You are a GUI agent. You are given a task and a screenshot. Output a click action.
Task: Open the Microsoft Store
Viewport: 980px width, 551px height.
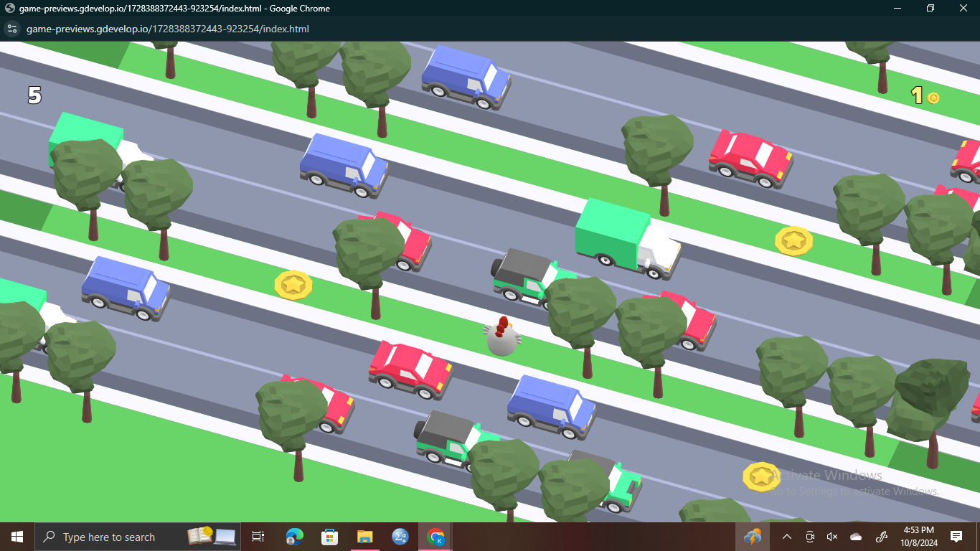[329, 537]
